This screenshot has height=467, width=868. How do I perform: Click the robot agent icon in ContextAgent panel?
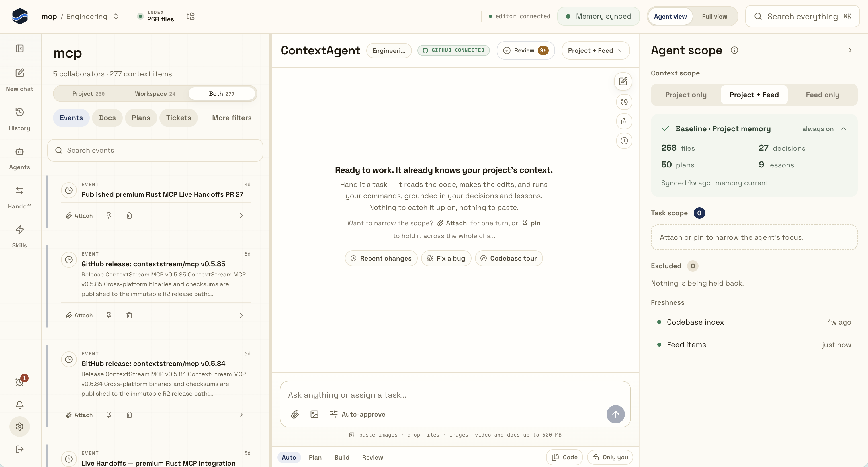624,121
